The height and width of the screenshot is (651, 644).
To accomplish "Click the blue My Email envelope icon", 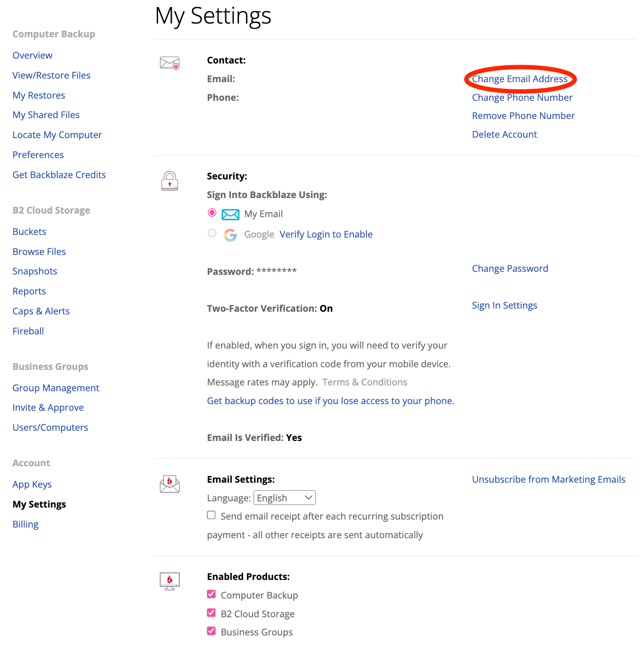I will [231, 214].
